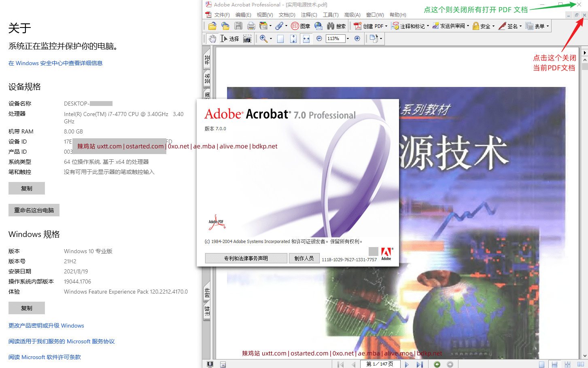Open the 工具(T) menu
The height and width of the screenshot is (368, 588).
coord(331,15)
